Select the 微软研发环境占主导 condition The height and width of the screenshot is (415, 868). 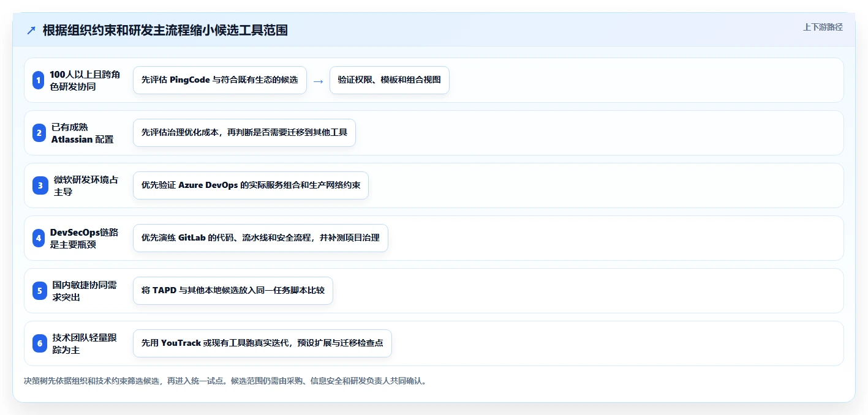pyautogui.click(x=86, y=185)
